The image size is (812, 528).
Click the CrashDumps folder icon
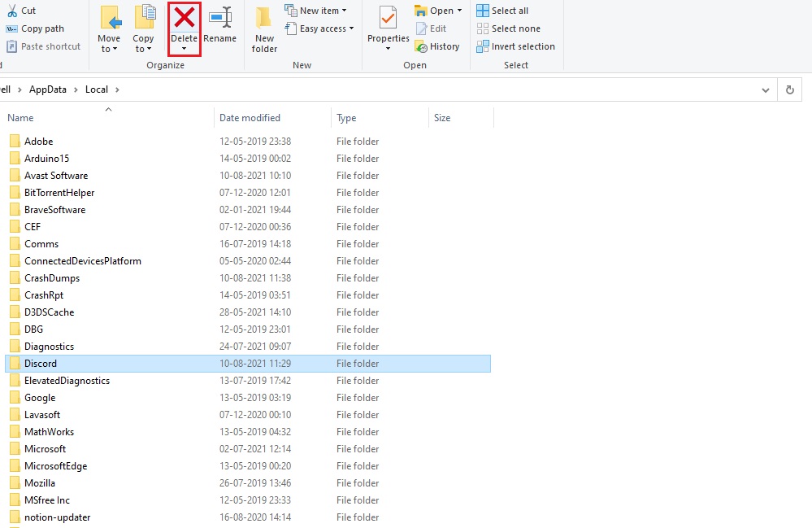pos(15,277)
